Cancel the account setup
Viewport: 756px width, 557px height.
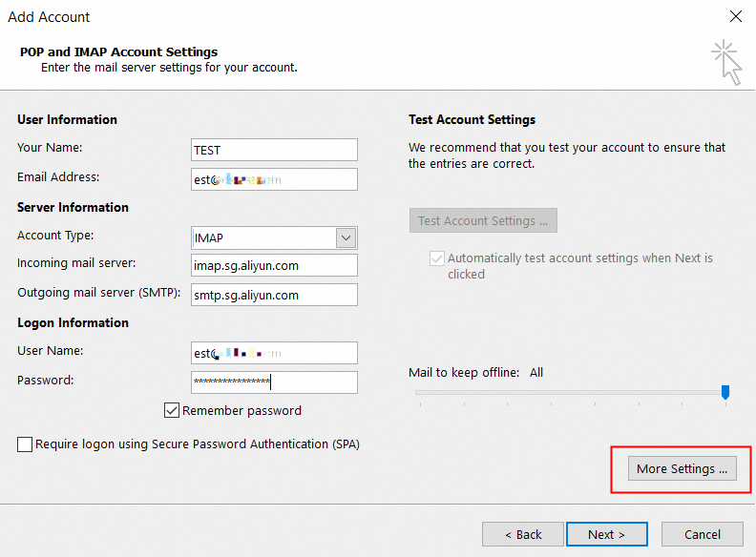[703, 534]
